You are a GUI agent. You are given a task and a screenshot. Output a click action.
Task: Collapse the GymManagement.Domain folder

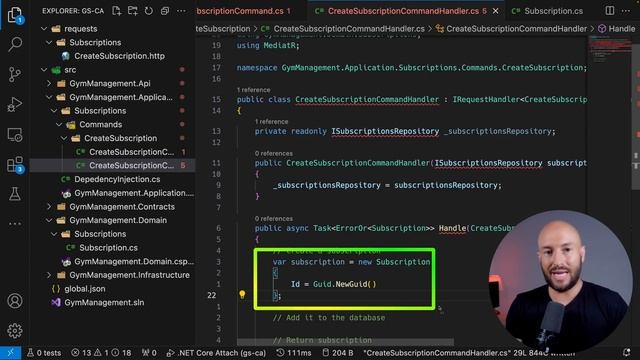[118, 220]
